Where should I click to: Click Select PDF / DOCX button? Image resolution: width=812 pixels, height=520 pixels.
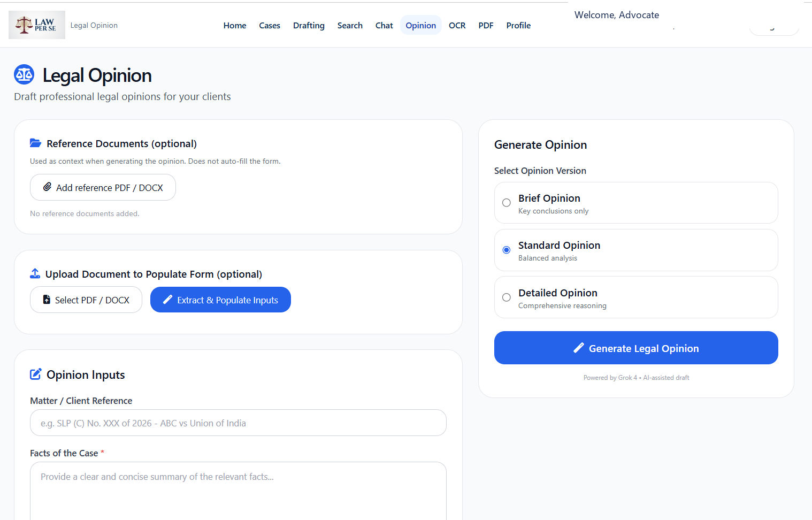(x=86, y=300)
